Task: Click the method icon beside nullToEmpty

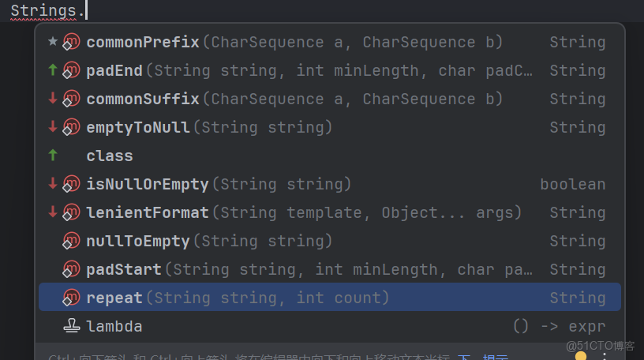Action: 71,242
